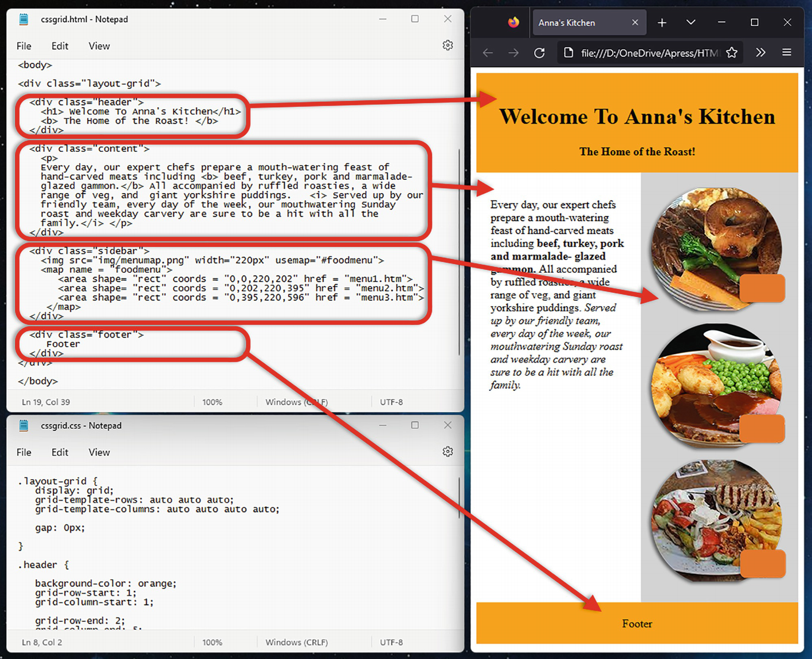Screen dimensions: 812x659
Task: Open Edit menu in cssgrid.css Notepad
Action: coord(60,452)
